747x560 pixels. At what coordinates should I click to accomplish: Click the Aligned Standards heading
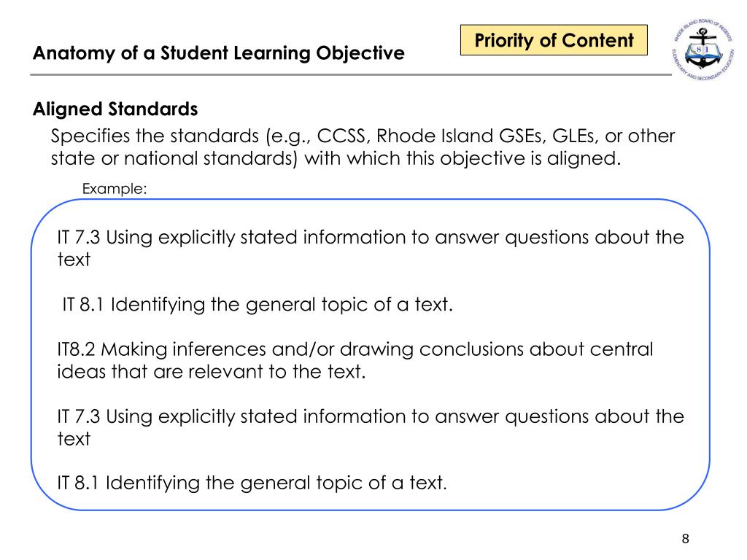point(115,109)
